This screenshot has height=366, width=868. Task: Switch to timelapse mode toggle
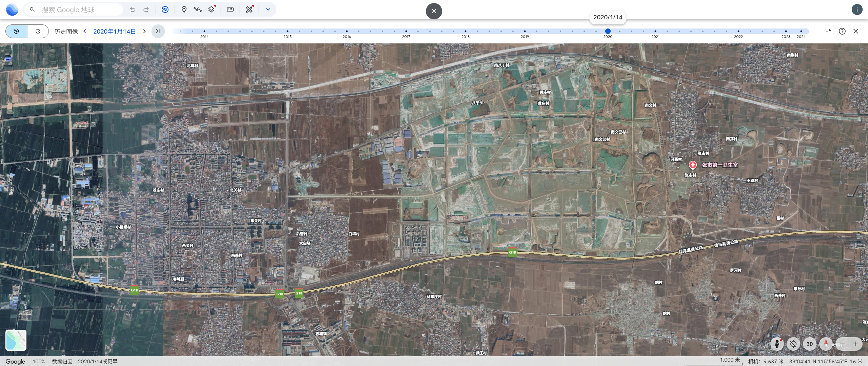tap(38, 31)
